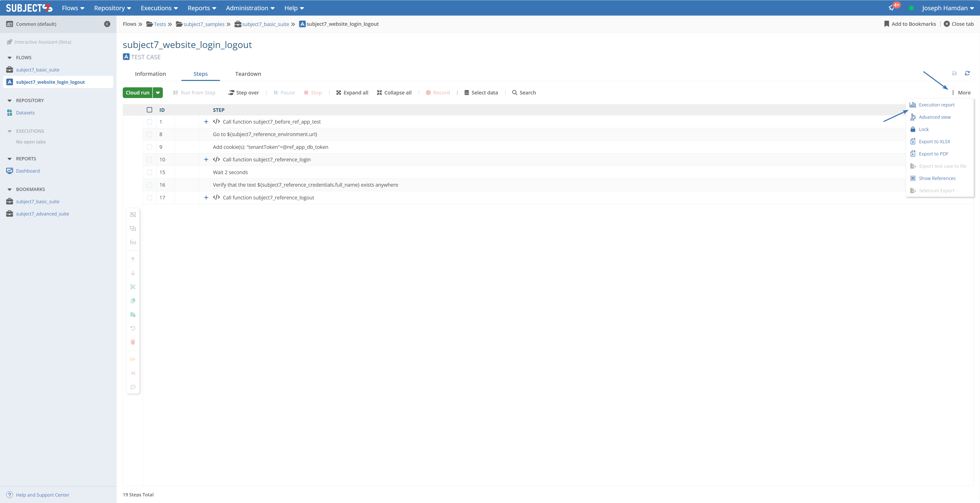Click Add to Bookmarks
The height and width of the screenshot is (503, 980).
[910, 24]
